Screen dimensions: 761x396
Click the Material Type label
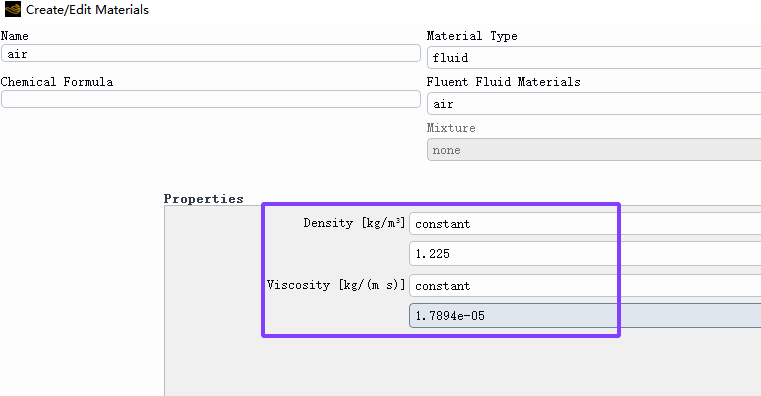click(472, 36)
